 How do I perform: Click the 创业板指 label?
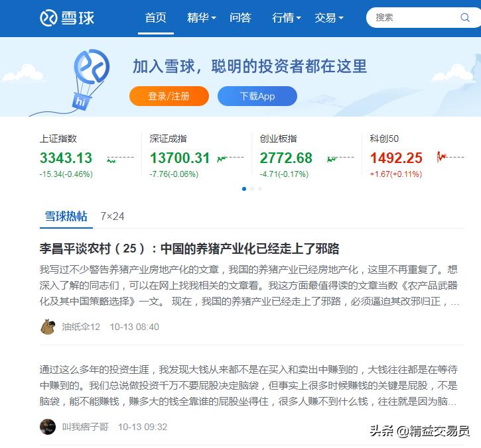pyautogui.click(x=278, y=139)
